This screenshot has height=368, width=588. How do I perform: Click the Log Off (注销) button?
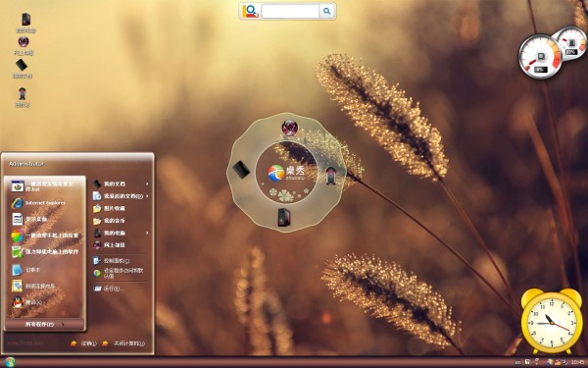tap(84, 343)
